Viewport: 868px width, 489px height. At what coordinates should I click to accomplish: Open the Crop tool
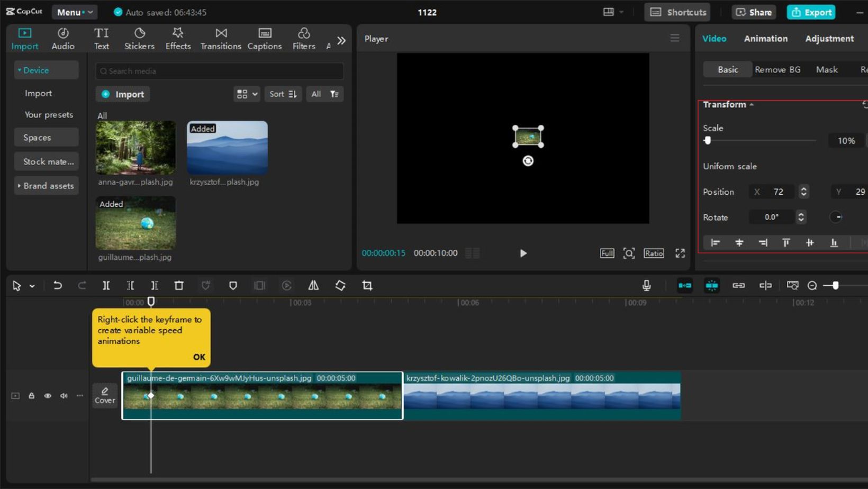(x=367, y=286)
